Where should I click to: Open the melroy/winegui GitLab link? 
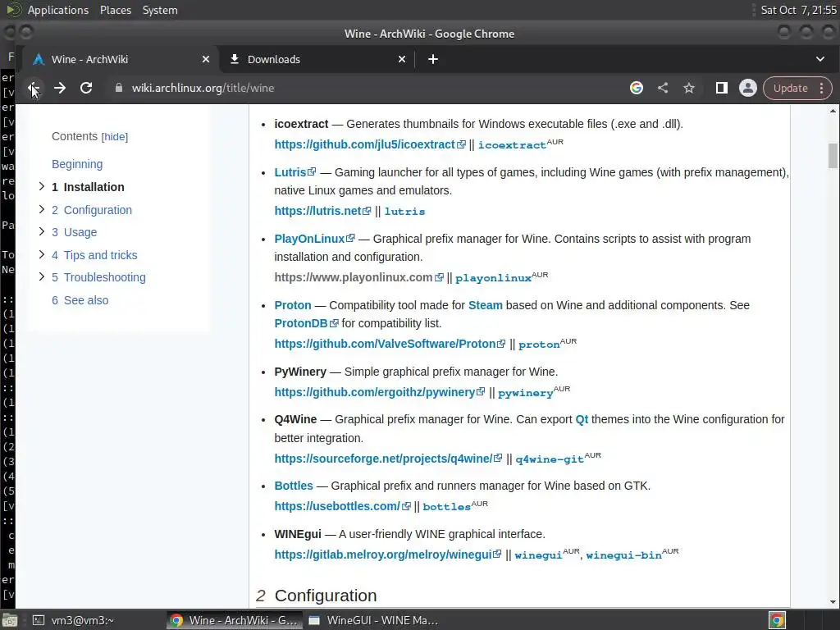coord(388,555)
